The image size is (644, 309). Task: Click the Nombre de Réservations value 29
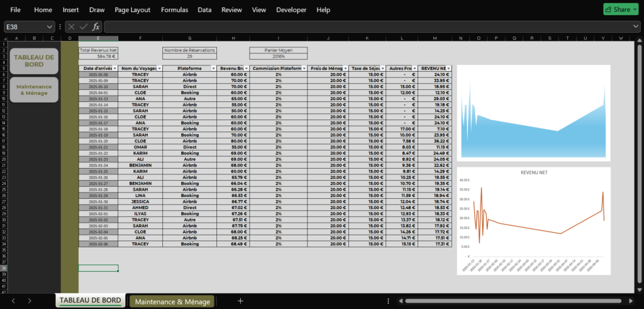(x=189, y=56)
